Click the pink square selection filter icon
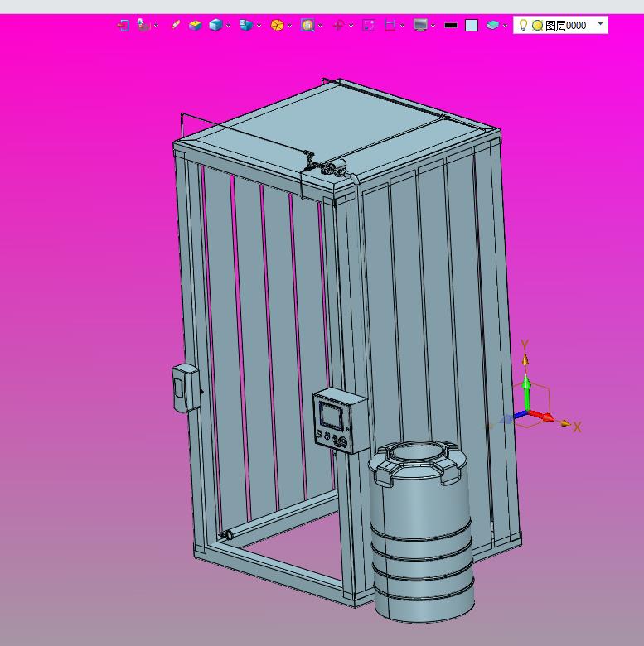Image resolution: width=644 pixels, height=646 pixels. pos(369,26)
